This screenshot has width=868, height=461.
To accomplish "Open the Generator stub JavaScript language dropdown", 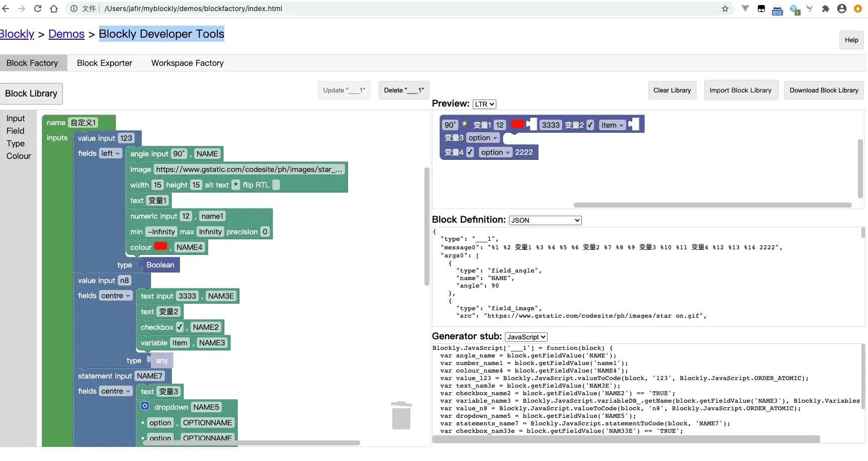I will point(526,337).
